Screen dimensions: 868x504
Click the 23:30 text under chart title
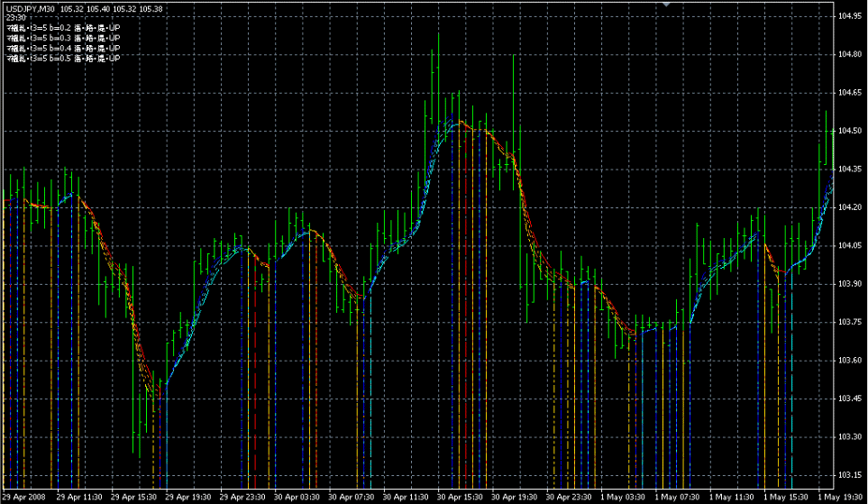click(15, 19)
